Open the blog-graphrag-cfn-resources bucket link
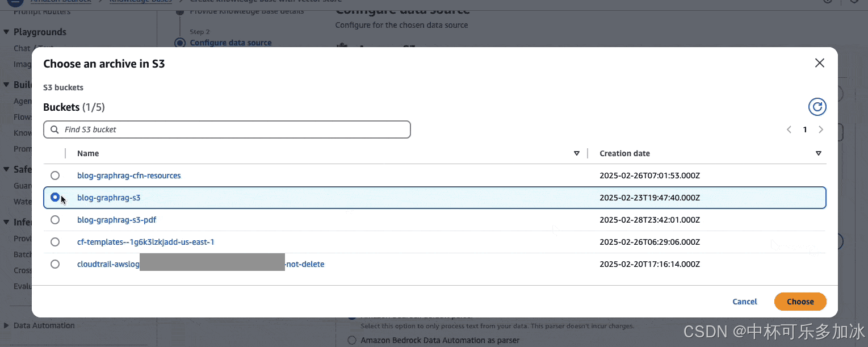The height and width of the screenshot is (347, 868). pos(129,175)
